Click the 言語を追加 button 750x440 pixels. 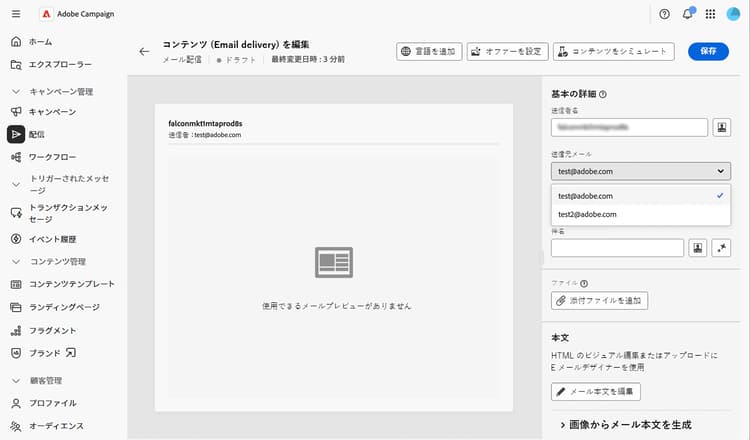(x=429, y=52)
